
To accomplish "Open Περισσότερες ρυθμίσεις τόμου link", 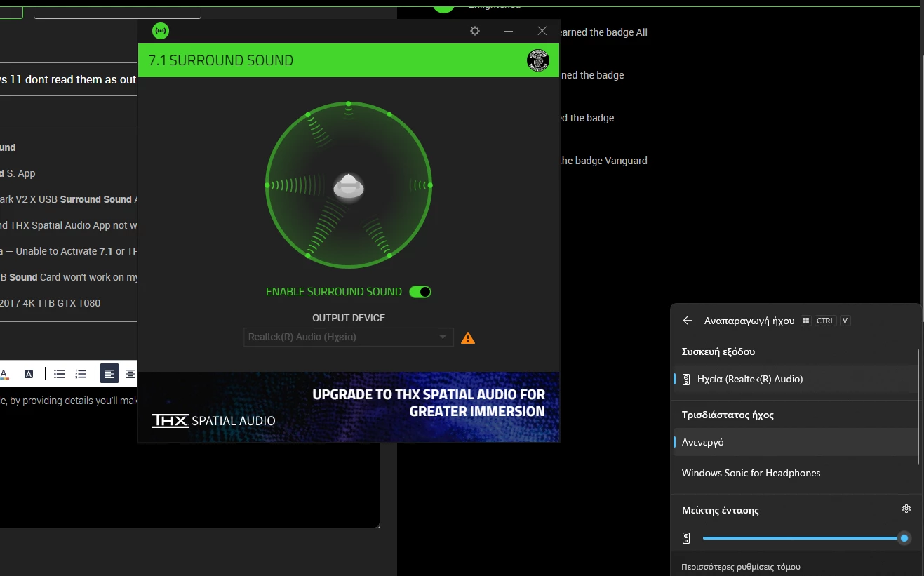I will 741,567.
